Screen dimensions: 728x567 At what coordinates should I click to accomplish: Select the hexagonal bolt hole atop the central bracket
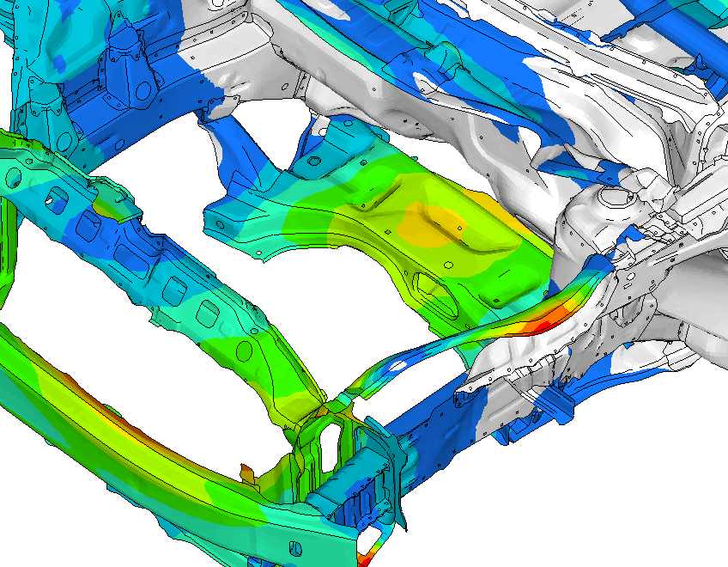(x=314, y=162)
